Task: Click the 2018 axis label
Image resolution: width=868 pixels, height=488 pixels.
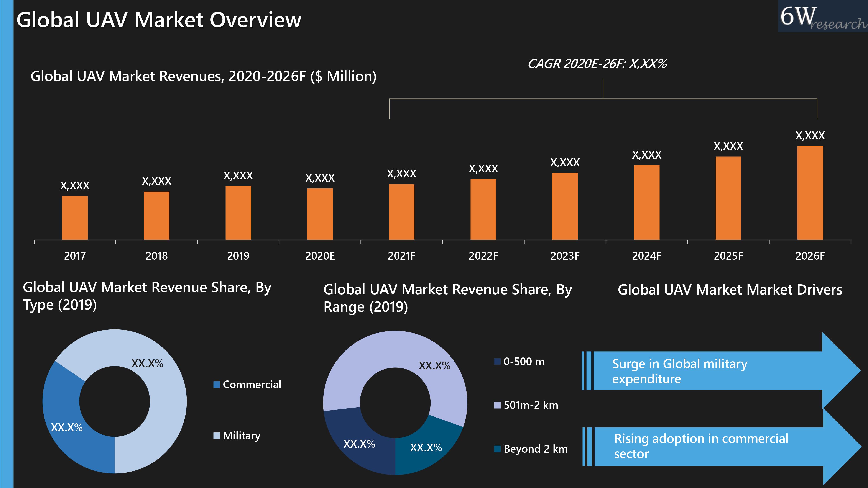Action: (157, 256)
